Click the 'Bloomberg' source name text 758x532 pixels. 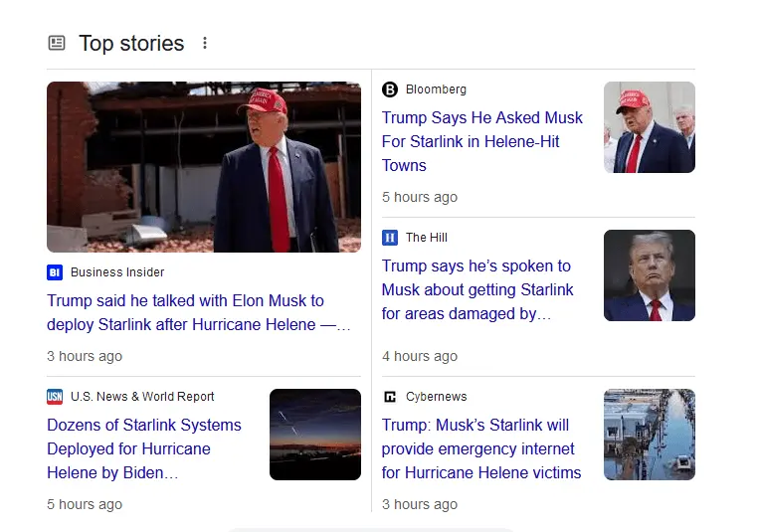coord(436,89)
